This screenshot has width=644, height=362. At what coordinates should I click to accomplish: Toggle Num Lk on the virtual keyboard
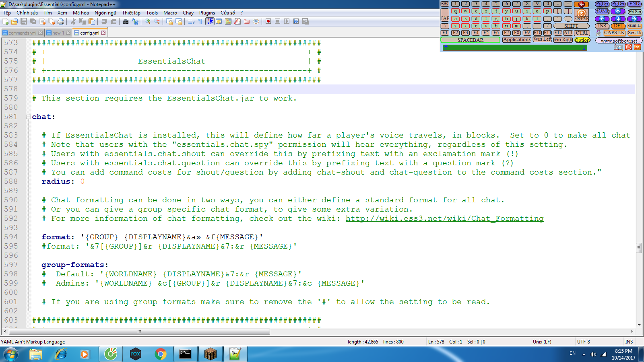(x=635, y=26)
